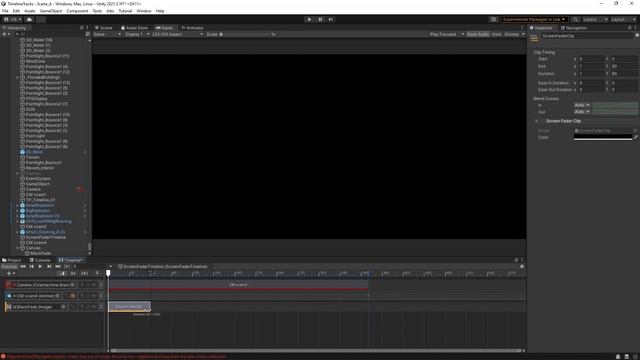Open the File menu
Viewport: 640px width, 360px height.
click(5, 11)
